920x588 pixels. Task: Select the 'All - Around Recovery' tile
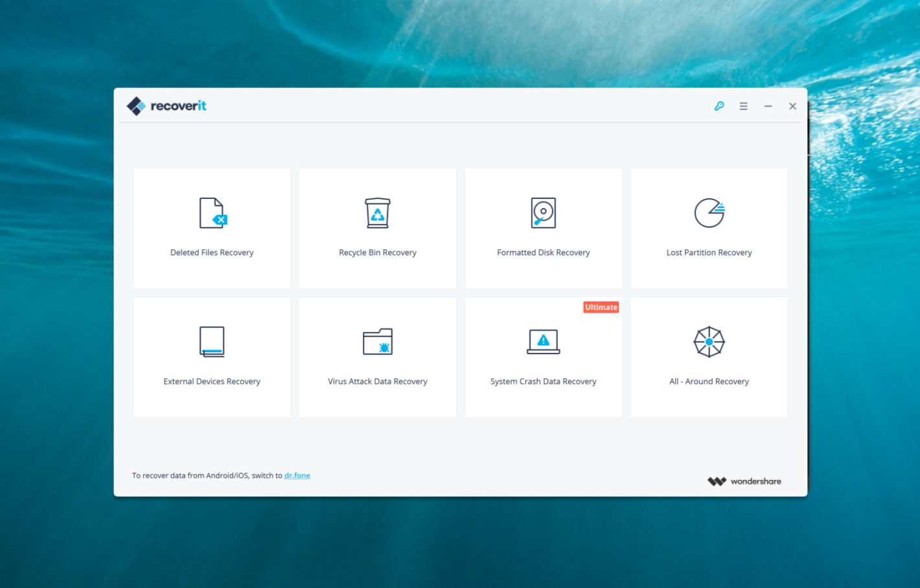click(709, 357)
